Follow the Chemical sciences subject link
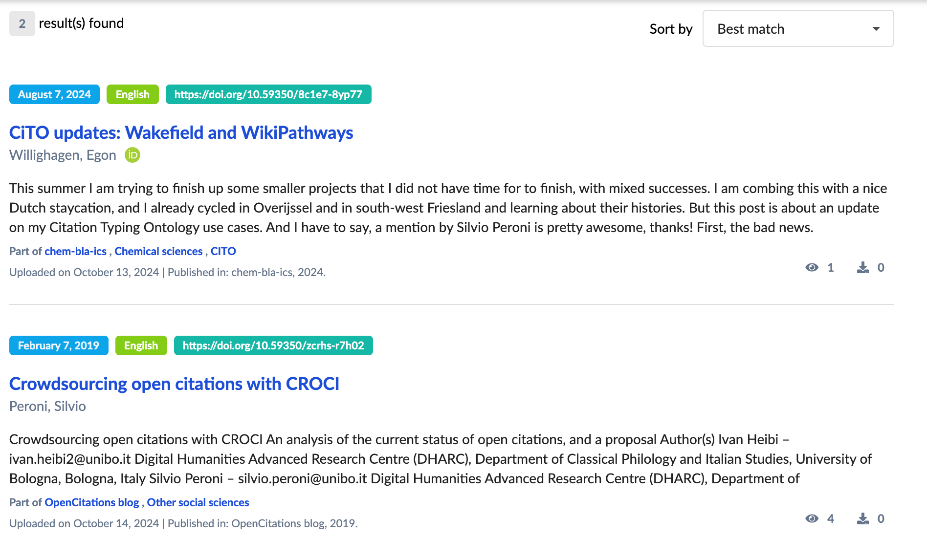 click(x=158, y=251)
